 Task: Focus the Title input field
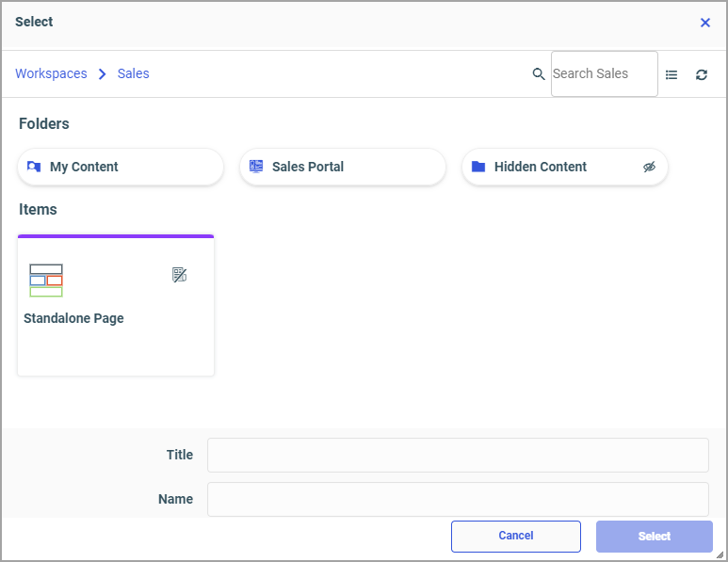(458, 455)
